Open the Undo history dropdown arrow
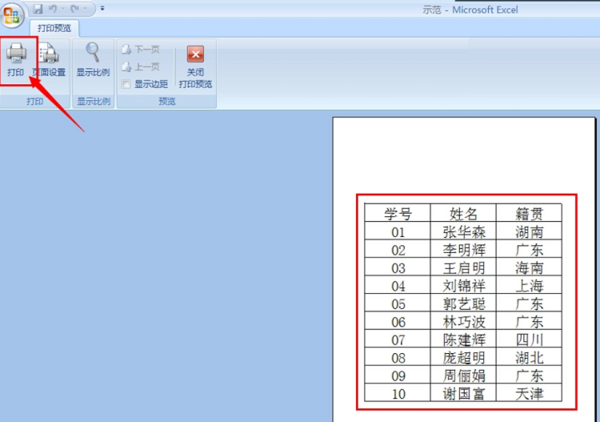Viewport: 600px width, 422px height. 63,8
